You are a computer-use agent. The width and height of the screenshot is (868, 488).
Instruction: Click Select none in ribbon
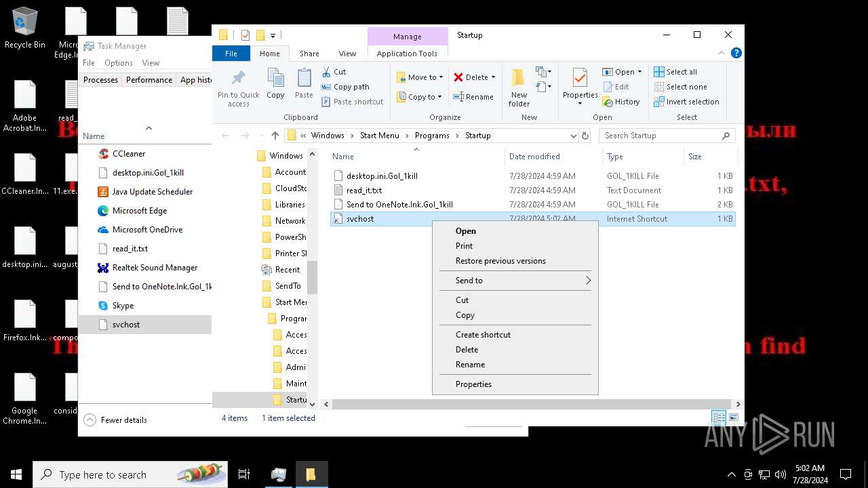680,87
